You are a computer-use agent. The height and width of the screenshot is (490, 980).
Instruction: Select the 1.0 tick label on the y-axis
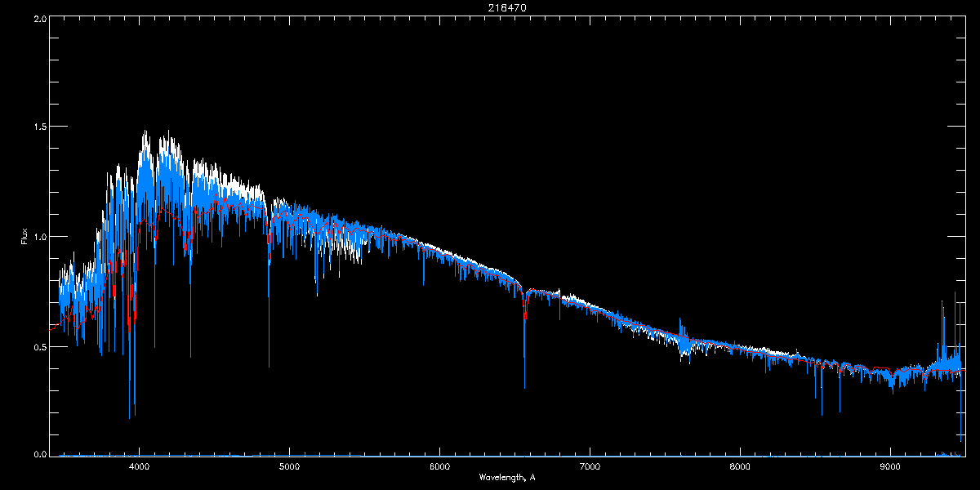[x=39, y=236]
